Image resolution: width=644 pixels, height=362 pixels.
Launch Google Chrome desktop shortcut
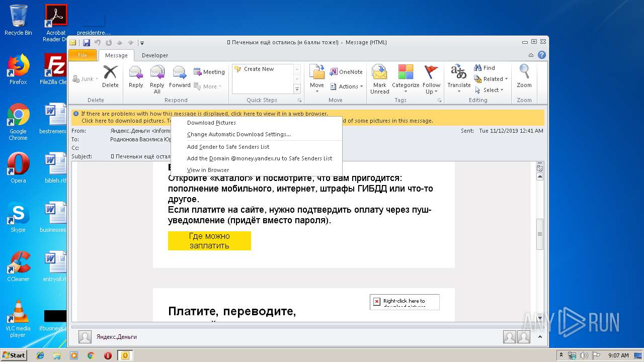(x=18, y=122)
